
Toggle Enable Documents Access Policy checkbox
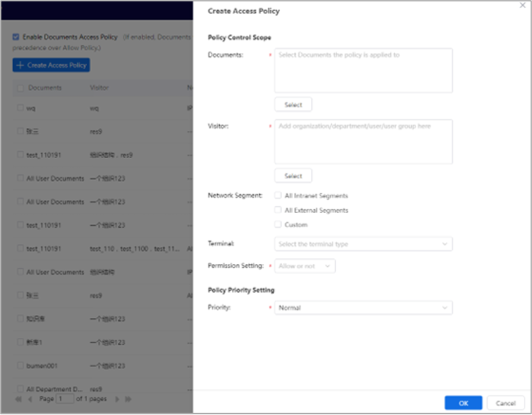(x=16, y=37)
